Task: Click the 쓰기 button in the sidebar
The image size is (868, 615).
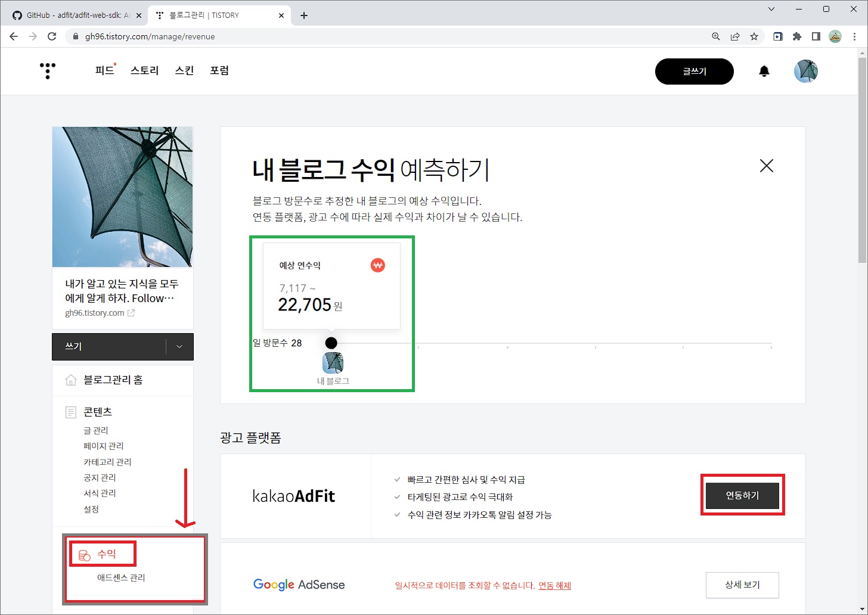Action: click(x=109, y=346)
